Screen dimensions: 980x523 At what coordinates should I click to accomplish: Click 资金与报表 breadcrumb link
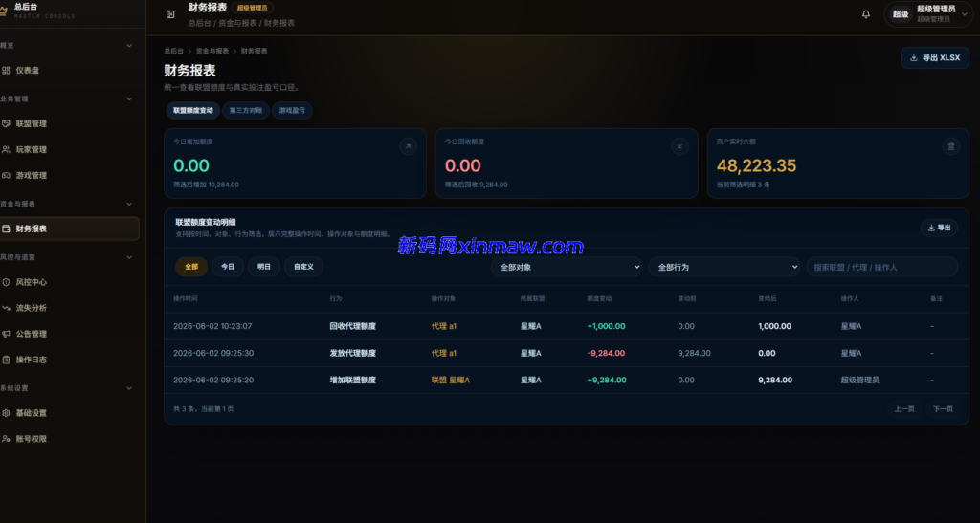coord(212,52)
